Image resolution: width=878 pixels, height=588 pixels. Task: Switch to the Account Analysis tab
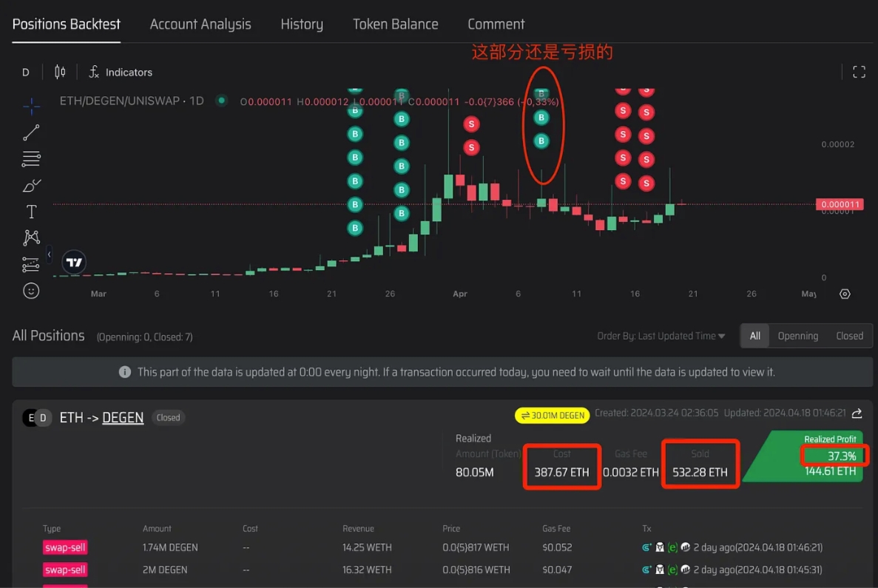[200, 24]
